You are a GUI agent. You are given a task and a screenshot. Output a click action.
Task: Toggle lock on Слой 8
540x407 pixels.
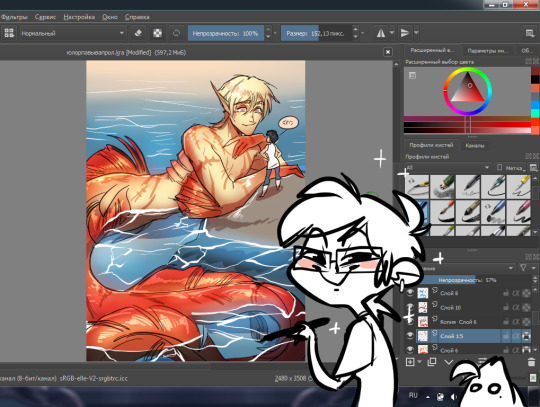coord(506,293)
